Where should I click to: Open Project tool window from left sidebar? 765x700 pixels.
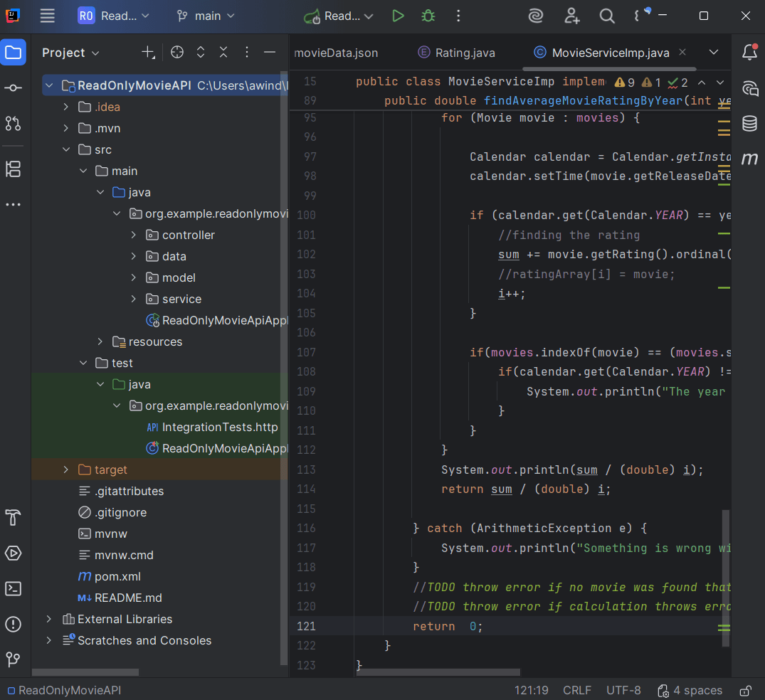click(x=14, y=52)
